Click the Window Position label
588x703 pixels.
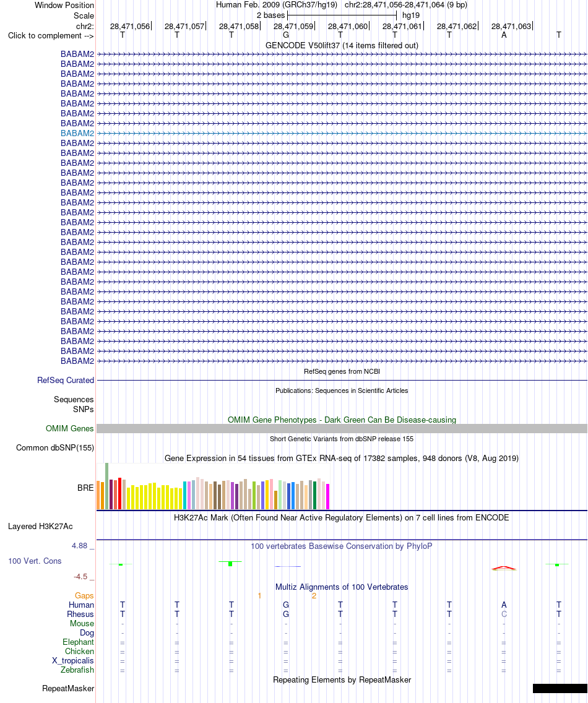(x=64, y=6)
